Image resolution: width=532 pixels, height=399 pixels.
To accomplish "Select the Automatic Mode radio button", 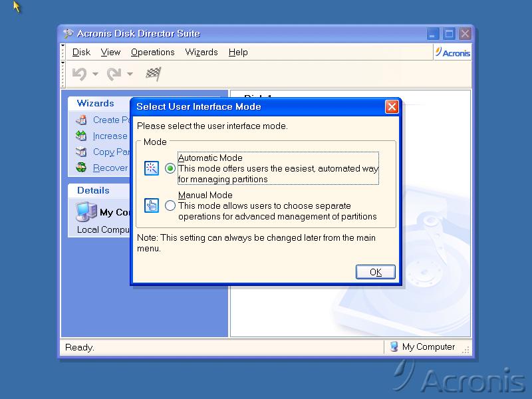I will point(170,168).
